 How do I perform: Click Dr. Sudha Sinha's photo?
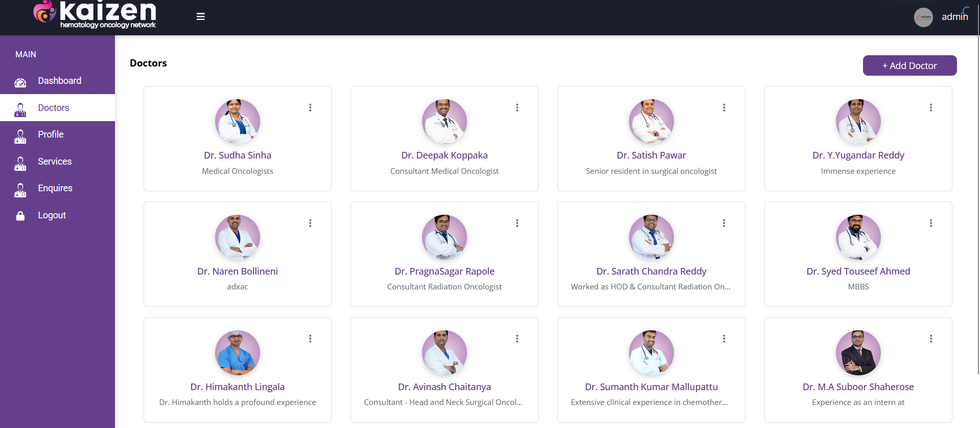[x=238, y=122]
